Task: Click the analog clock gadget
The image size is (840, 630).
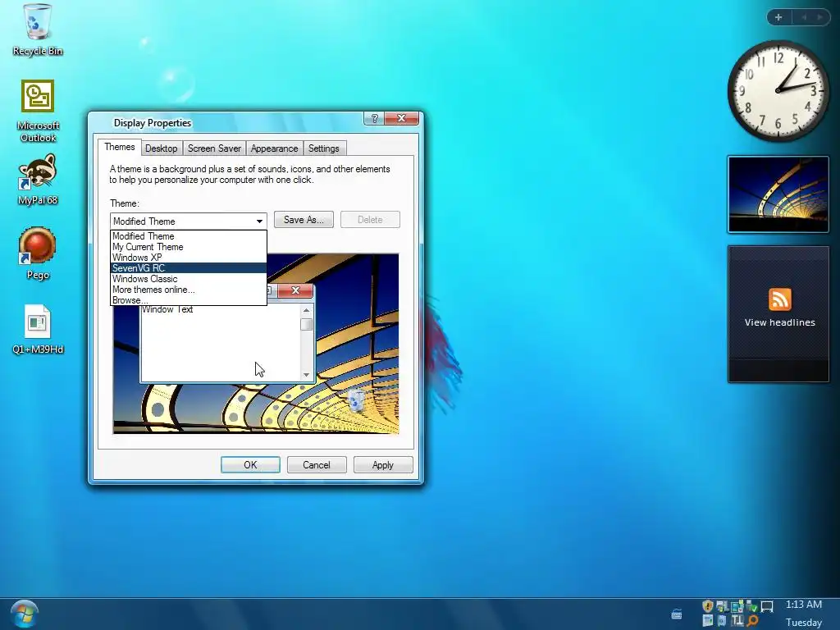Action: (x=778, y=90)
